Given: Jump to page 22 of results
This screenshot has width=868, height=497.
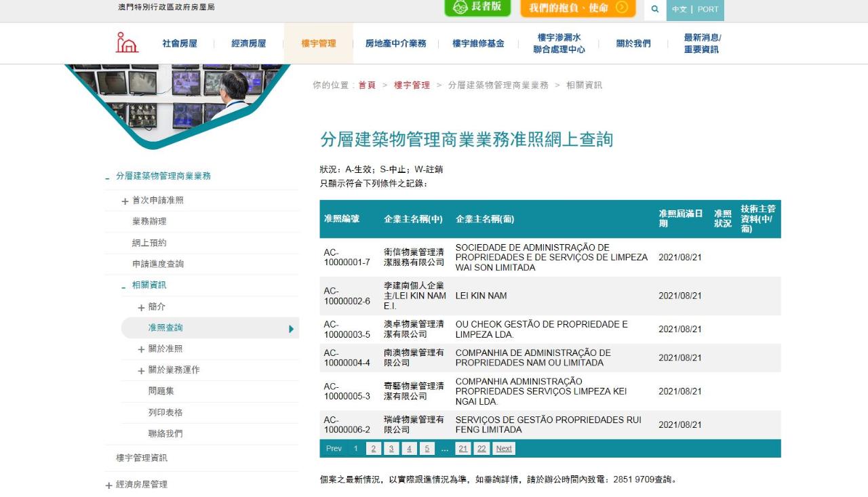Looking at the screenshot, I should (481, 449).
